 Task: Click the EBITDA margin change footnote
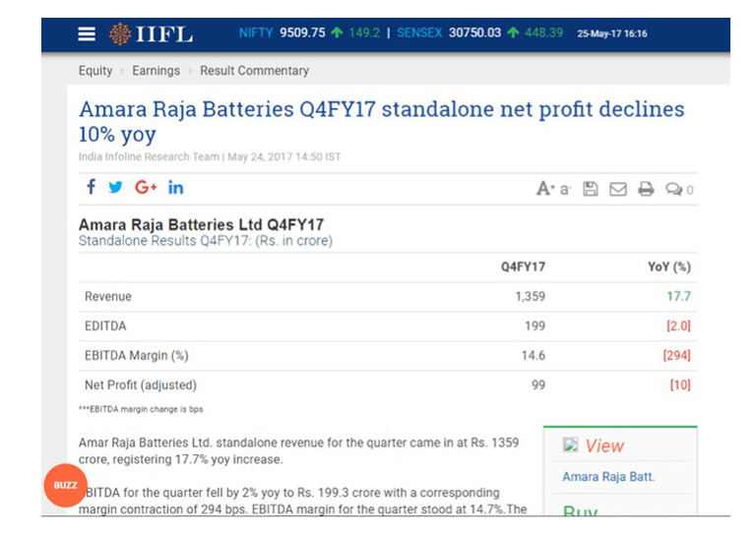tap(141, 409)
